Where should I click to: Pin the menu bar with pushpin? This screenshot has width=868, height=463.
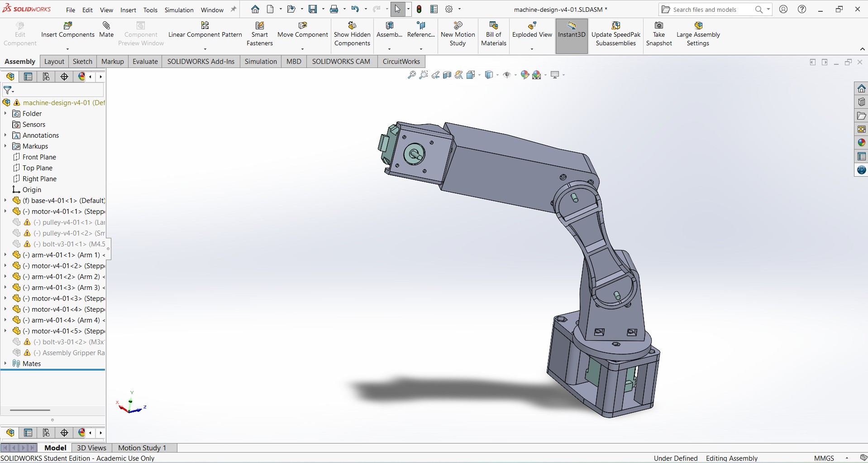(234, 9)
